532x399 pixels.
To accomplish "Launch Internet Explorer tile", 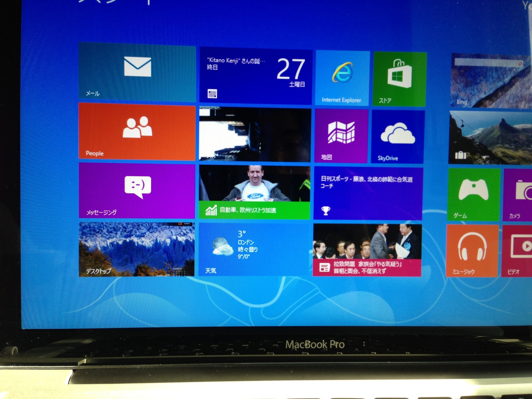I will pyautogui.click(x=342, y=78).
